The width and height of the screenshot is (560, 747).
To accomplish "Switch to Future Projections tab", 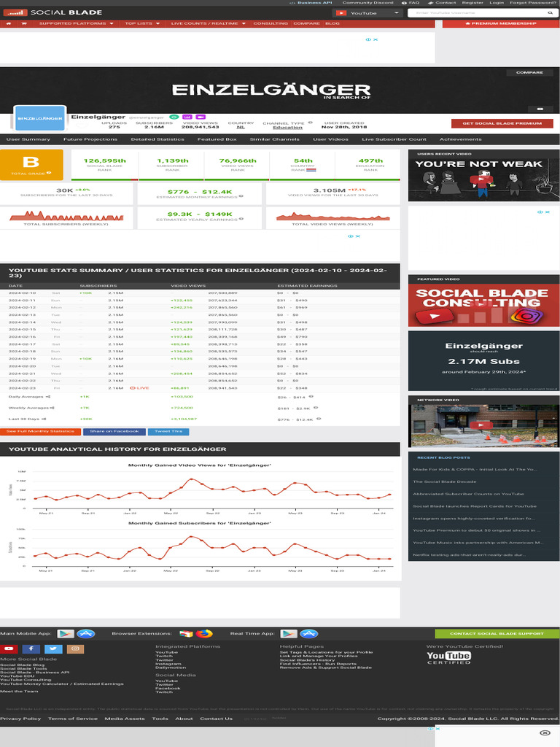I will 90,139.
